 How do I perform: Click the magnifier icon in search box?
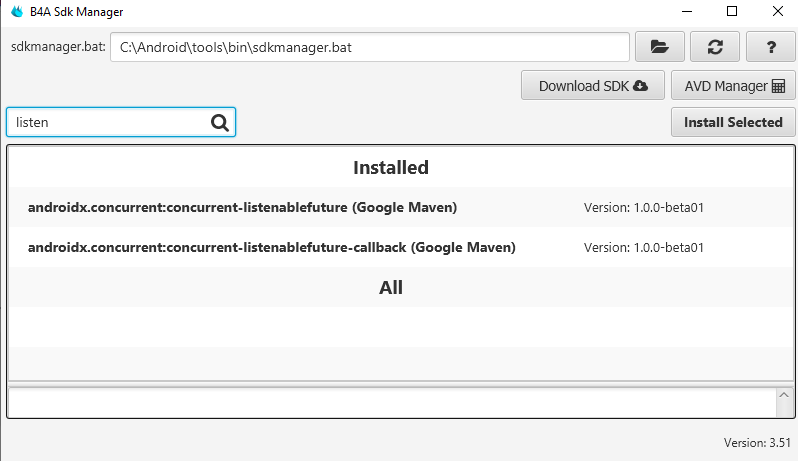click(220, 122)
